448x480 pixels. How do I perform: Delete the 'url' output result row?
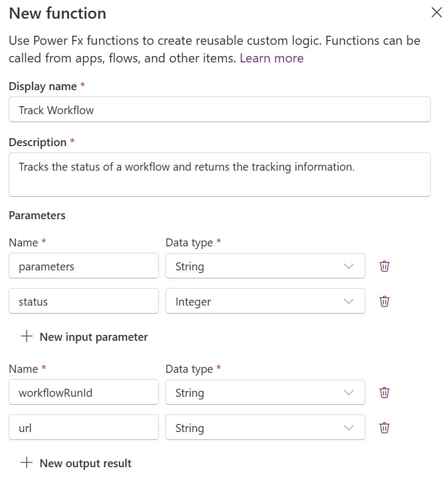coord(385,428)
